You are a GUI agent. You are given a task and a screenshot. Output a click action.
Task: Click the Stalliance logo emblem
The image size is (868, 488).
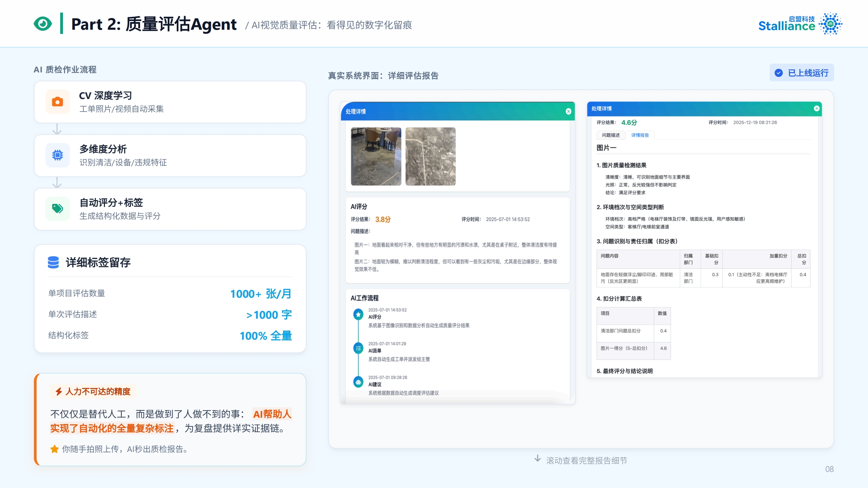click(831, 24)
